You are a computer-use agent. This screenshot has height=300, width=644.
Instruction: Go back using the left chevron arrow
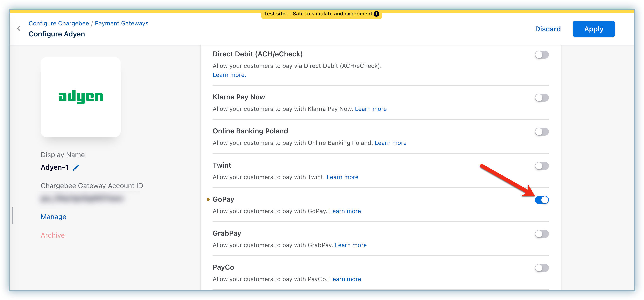click(x=19, y=28)
